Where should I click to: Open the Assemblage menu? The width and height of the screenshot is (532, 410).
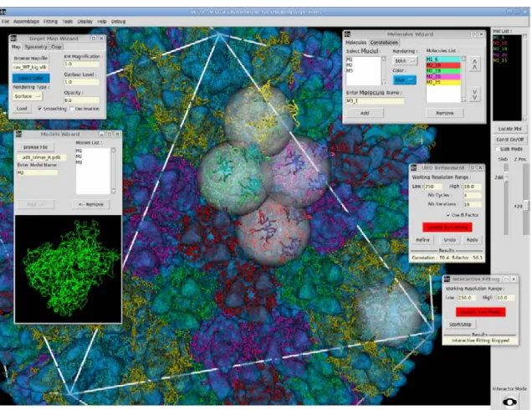click(x=26, y=22)
